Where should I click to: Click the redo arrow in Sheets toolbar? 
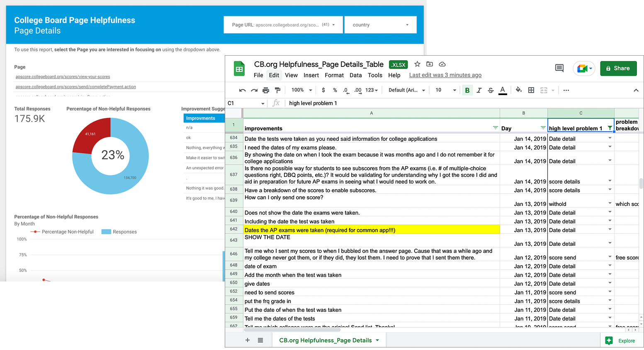pos(254,90)
